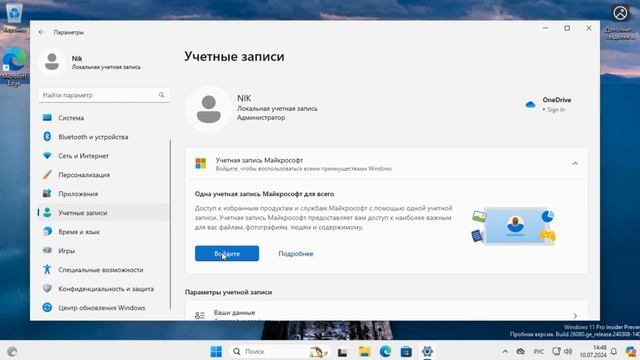Open Recycle Bin on desktop
This screenshot has height=360, width=640.
(14, 18)
